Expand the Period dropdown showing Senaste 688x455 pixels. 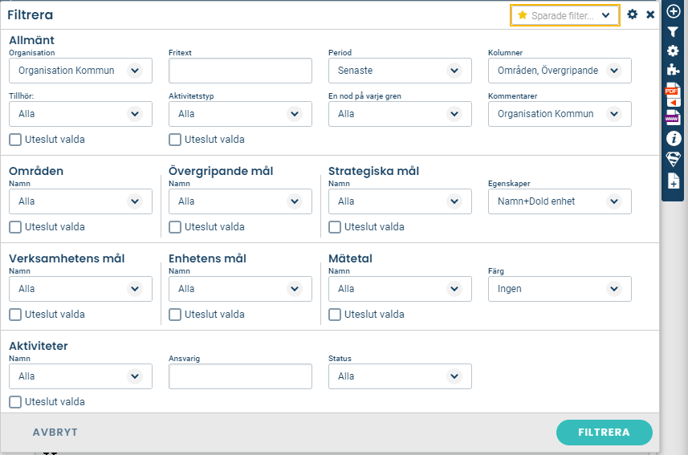click(x=399, y=71)
